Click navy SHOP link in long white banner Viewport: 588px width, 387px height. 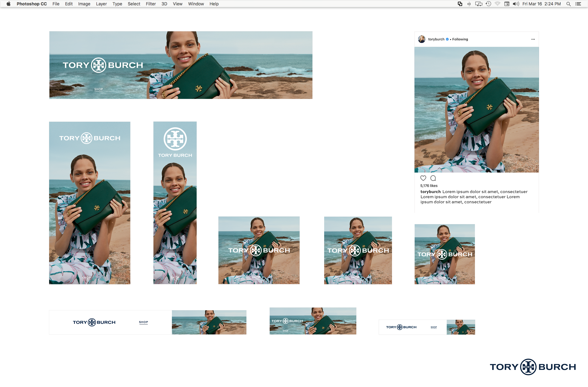pyautogui.click(x=143, y=322)
